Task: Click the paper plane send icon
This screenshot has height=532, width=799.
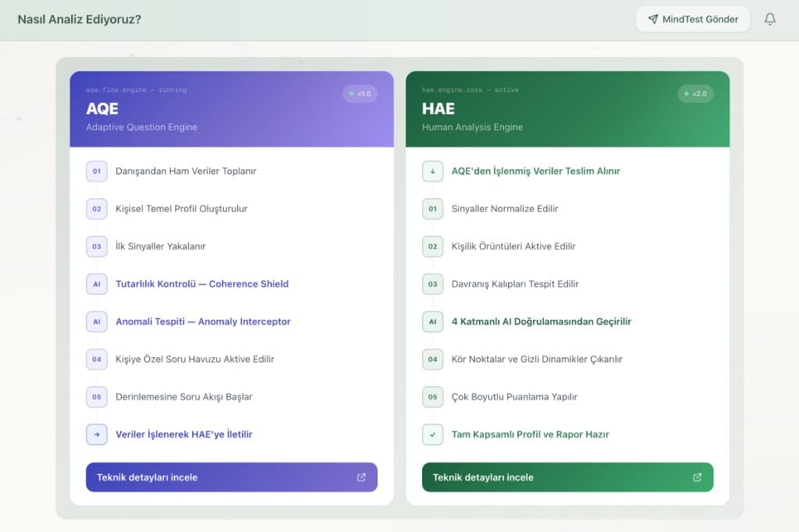Action: [x=653, y=20]
